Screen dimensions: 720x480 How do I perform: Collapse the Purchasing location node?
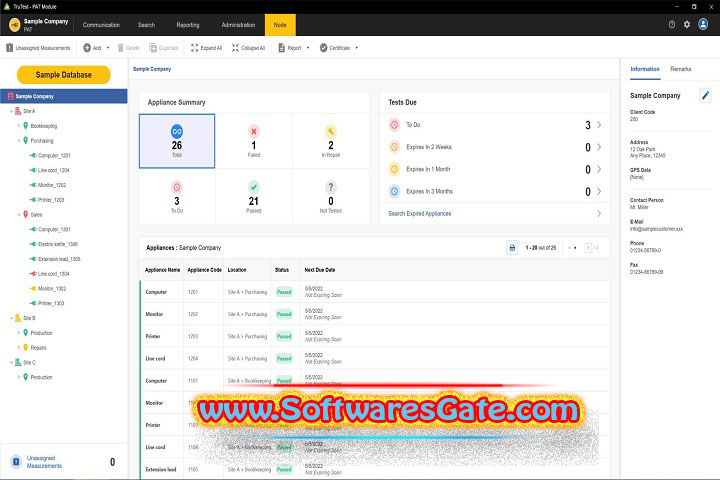tap(19, 141)
